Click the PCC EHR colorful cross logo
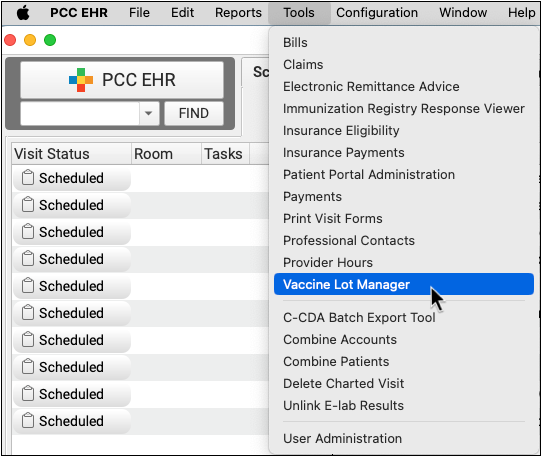This screenshot has height=456, width=541. [81, 80]
